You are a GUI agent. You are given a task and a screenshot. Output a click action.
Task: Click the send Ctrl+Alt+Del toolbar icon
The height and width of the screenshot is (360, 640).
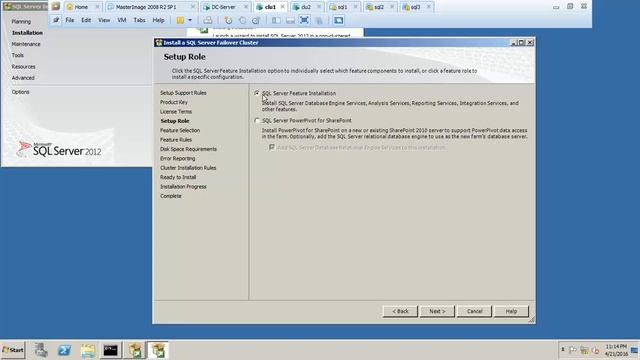pos(208,20)
